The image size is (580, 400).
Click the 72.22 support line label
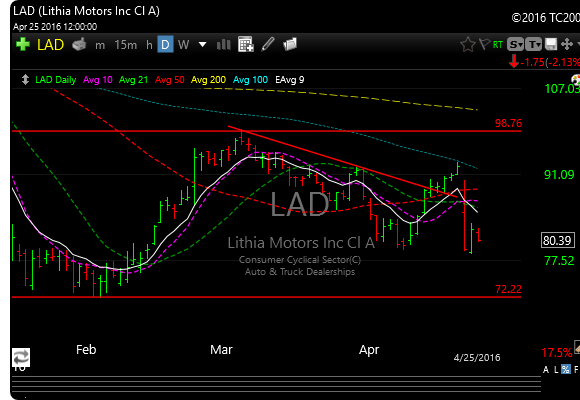pos(508,289)
